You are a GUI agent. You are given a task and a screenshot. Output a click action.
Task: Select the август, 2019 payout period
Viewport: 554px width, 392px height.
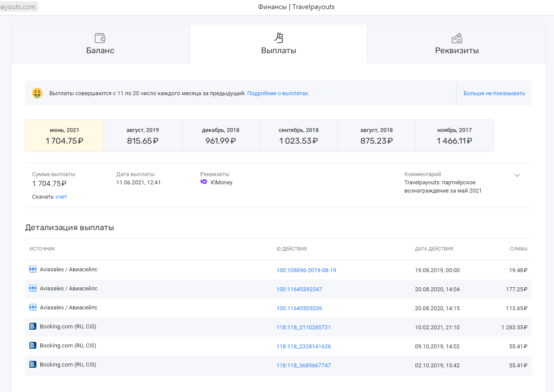pos(143,136)
